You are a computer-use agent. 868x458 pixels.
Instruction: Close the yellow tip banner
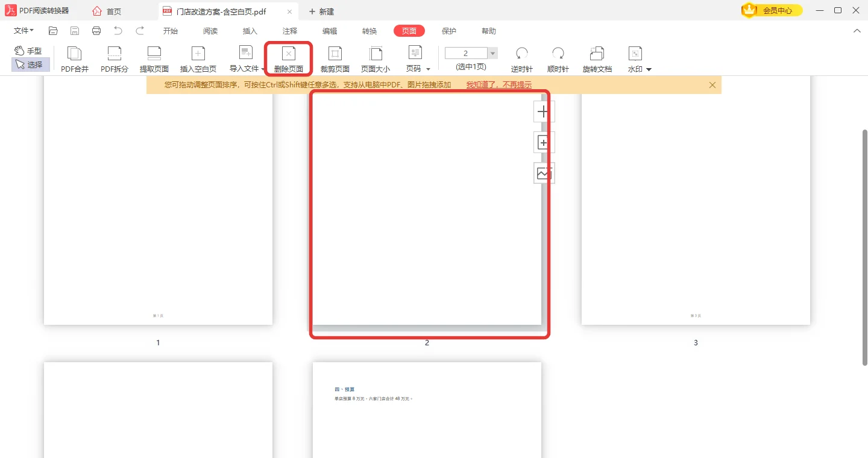coord(712,85)
